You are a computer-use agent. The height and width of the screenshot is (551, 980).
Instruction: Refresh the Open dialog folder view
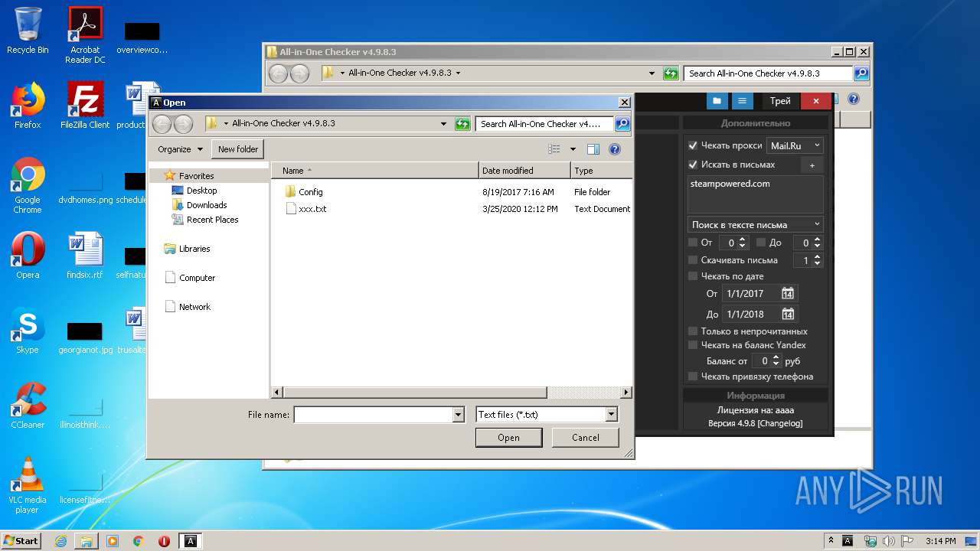(x=462, y=123)
